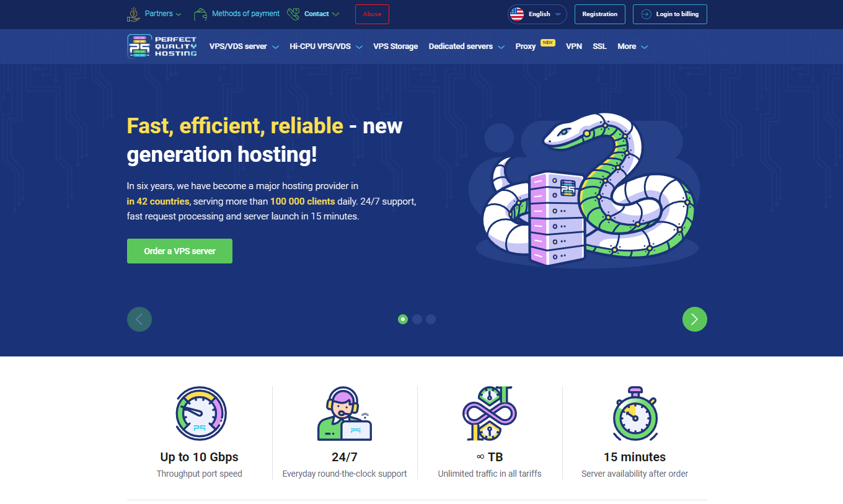Click Order a VPS server button
The image size is (843, 504).
pyautogui.click(x=180, y=251)
